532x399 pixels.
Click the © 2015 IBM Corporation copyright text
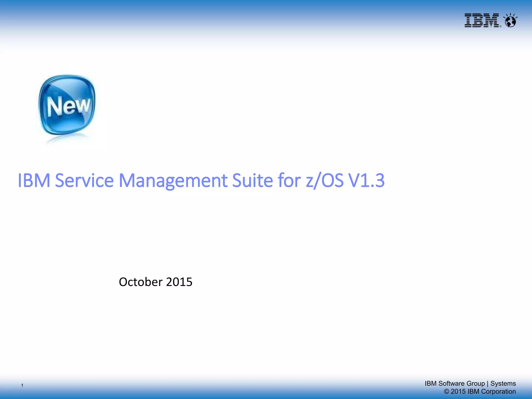[480, 391]
